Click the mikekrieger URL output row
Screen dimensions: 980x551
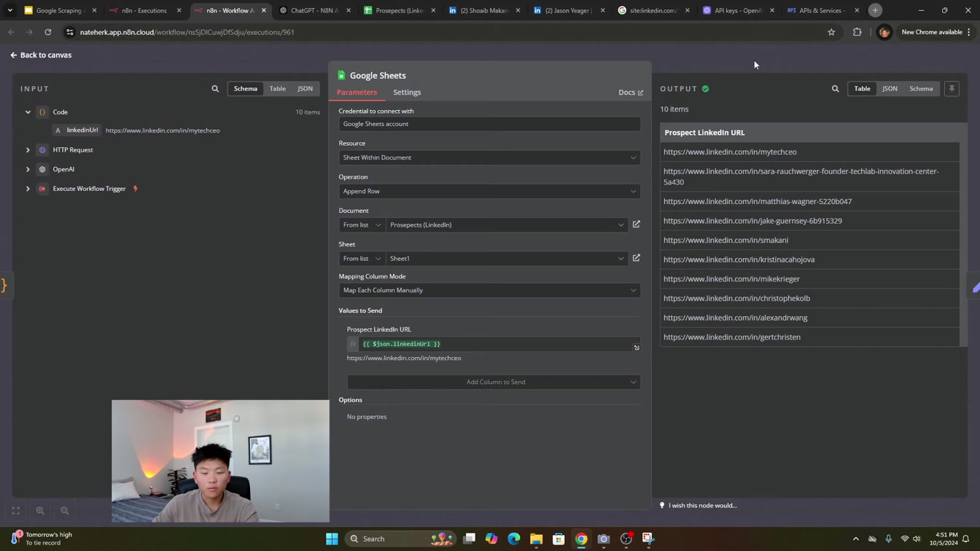point(809,279)
